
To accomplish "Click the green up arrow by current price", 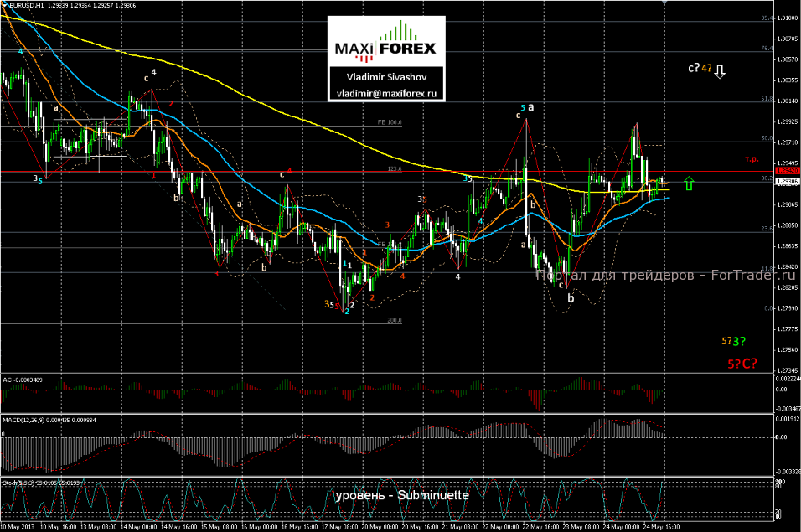I will click(689, 183).
